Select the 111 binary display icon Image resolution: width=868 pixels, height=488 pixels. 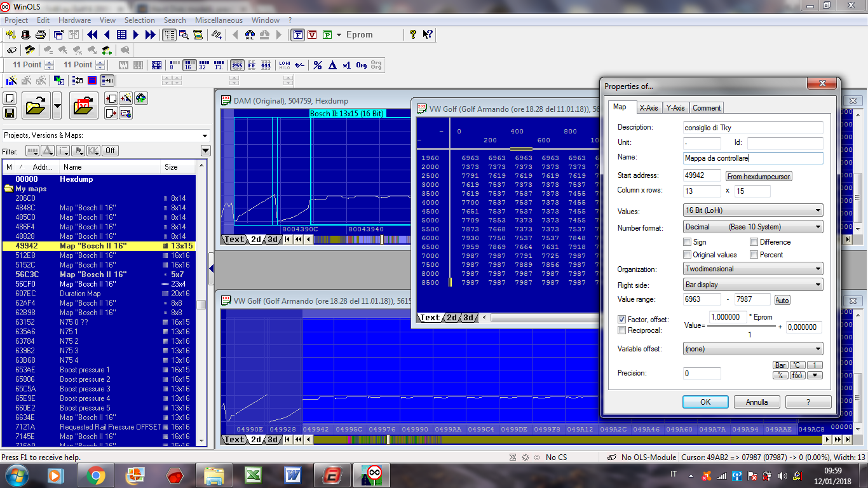266,65
